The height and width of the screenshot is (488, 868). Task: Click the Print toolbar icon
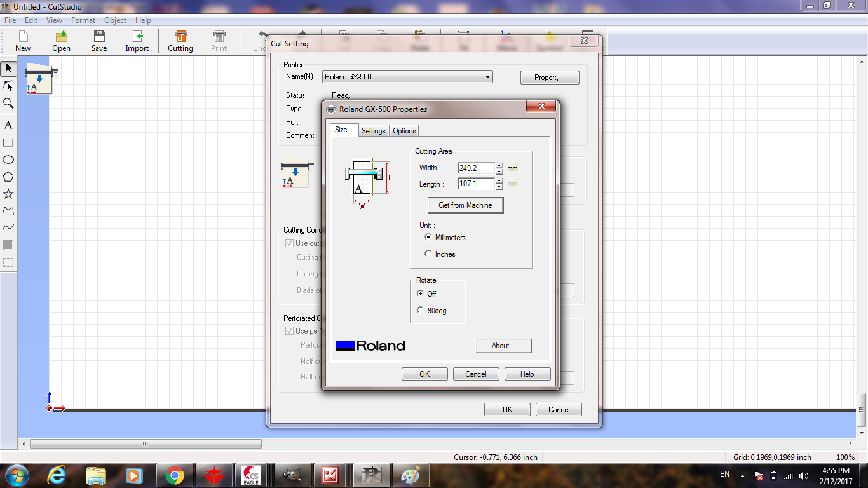coord(219,41)
